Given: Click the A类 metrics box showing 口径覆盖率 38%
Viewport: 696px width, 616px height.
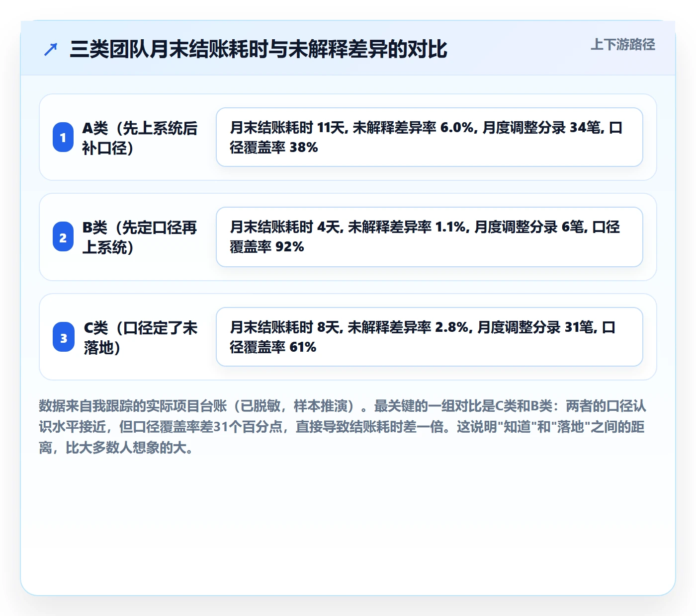Looking at the screenshot, I should point(430,137).
